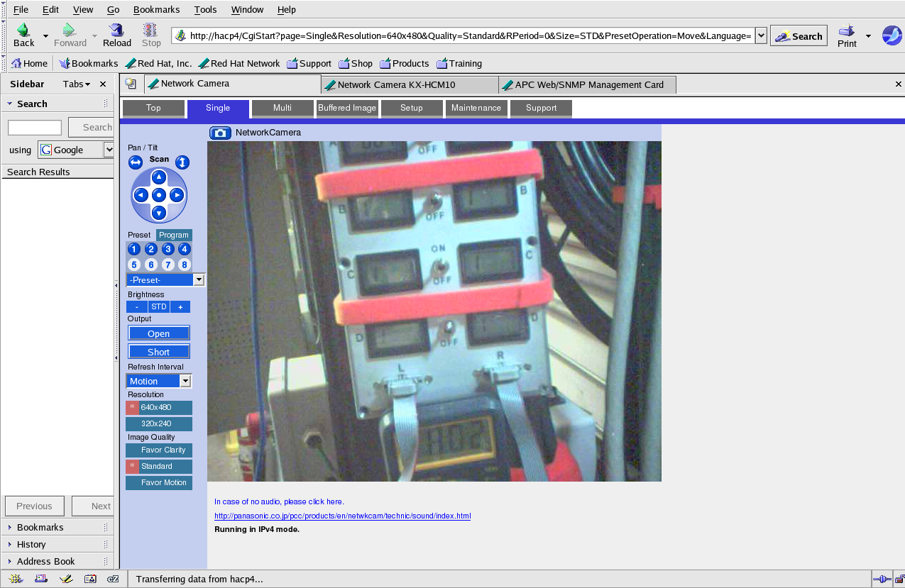Click the browser Back arrow
905x588 pixels.
(x=23, y=35)
